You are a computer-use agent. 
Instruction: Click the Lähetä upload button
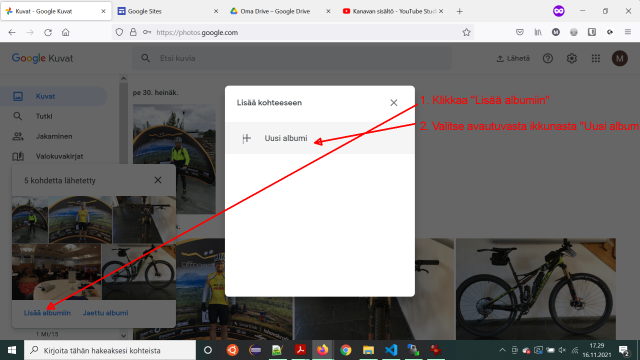(513, 58)
